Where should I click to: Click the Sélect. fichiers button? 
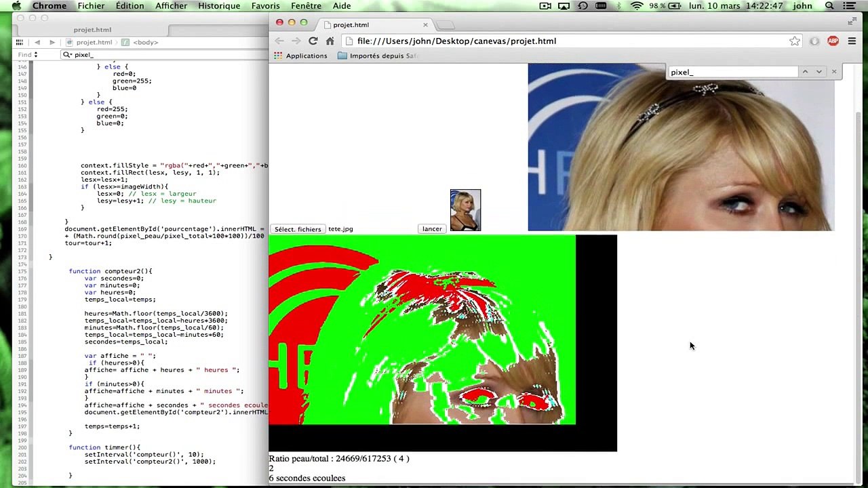tap(298, 229)
